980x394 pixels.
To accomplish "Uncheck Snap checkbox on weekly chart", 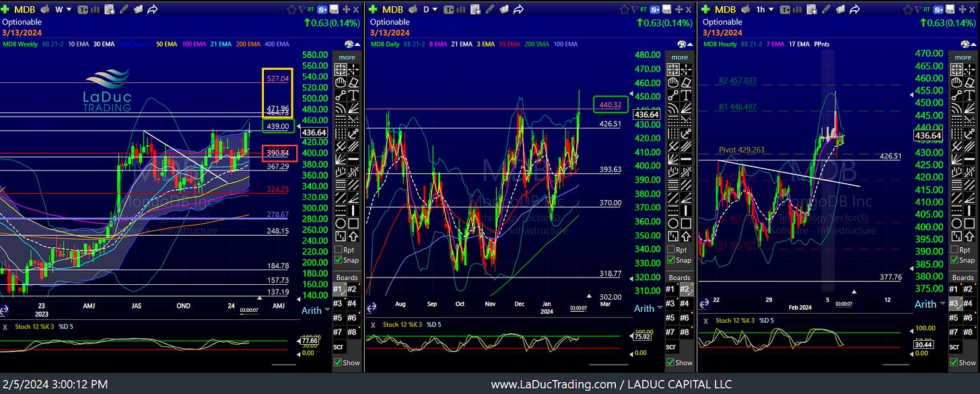I will [x=339, y=260].
